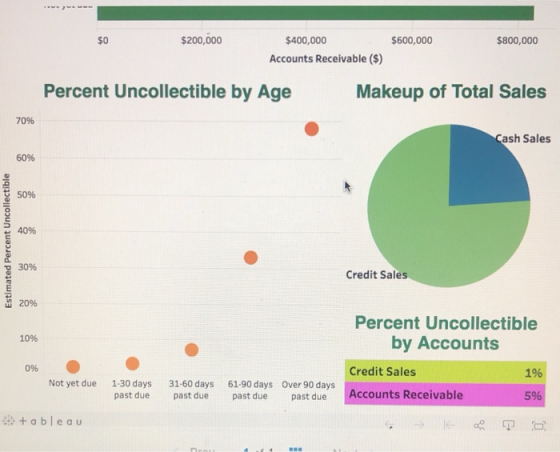Viewport: 560px width, 452px height.
Task: Click the green Accounts Receivable bar
Action: coord(316,13)
